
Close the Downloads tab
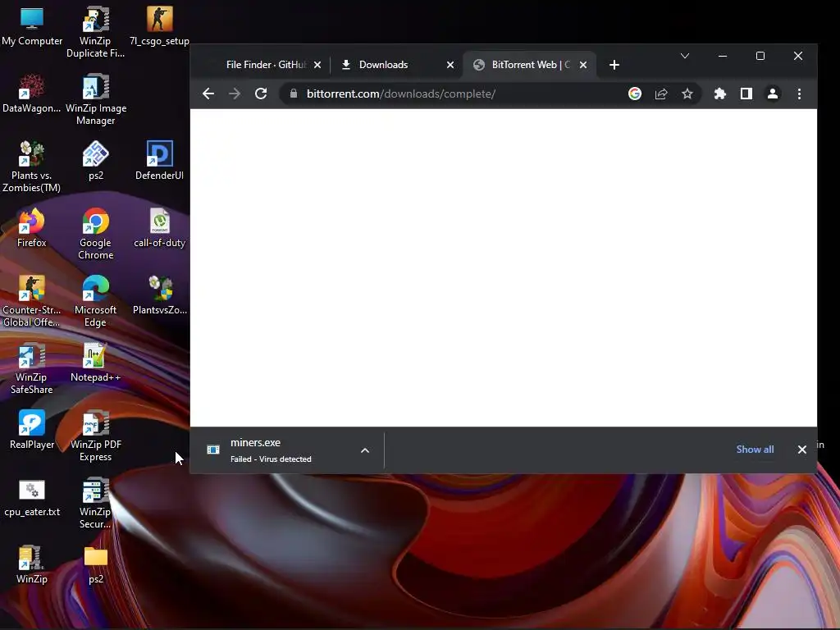tap(450, 65)
